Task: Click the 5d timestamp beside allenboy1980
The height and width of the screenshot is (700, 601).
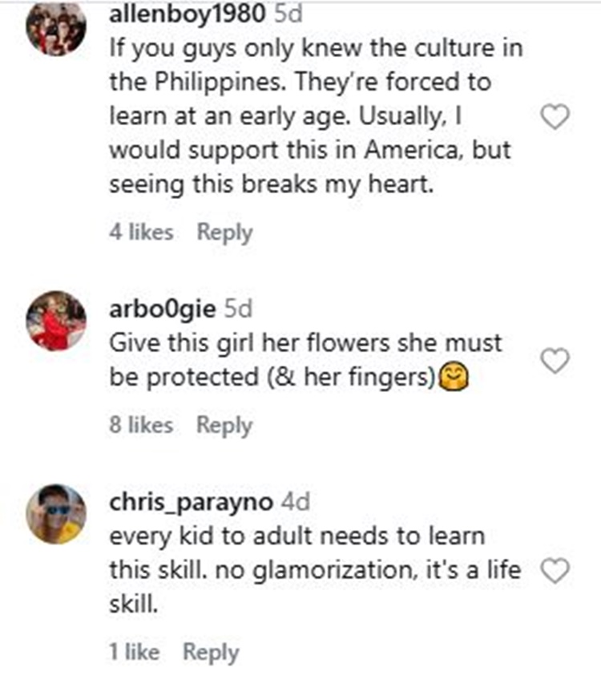Action: (x=288, y=14)
